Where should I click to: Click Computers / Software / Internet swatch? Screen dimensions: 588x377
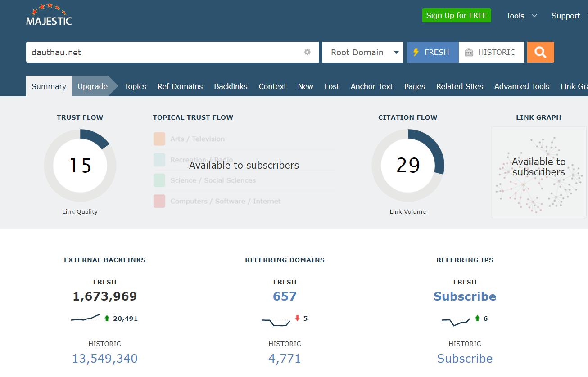coord(159,201)
